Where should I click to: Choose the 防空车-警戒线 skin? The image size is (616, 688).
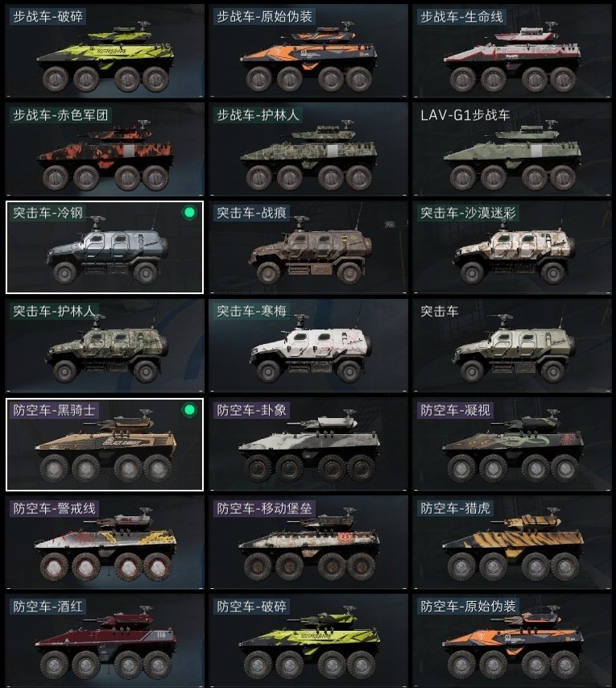click(x=105, y=543)
